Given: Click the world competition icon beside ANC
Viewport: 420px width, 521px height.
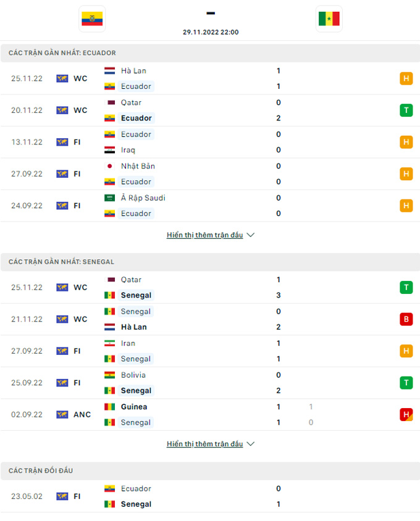Looking at the screenshot, I should pyautogui.click(x=62, y=415).
